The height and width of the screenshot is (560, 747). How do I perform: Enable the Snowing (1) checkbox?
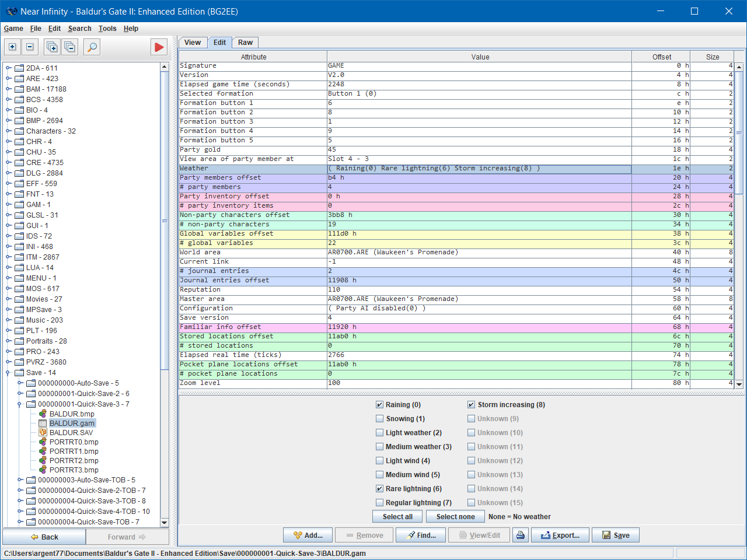pos(380,419)
